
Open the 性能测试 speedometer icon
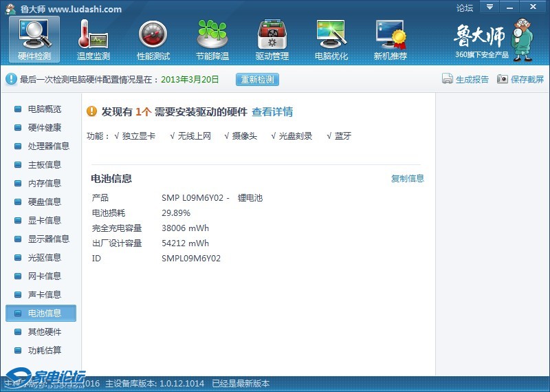click(153, 34)
